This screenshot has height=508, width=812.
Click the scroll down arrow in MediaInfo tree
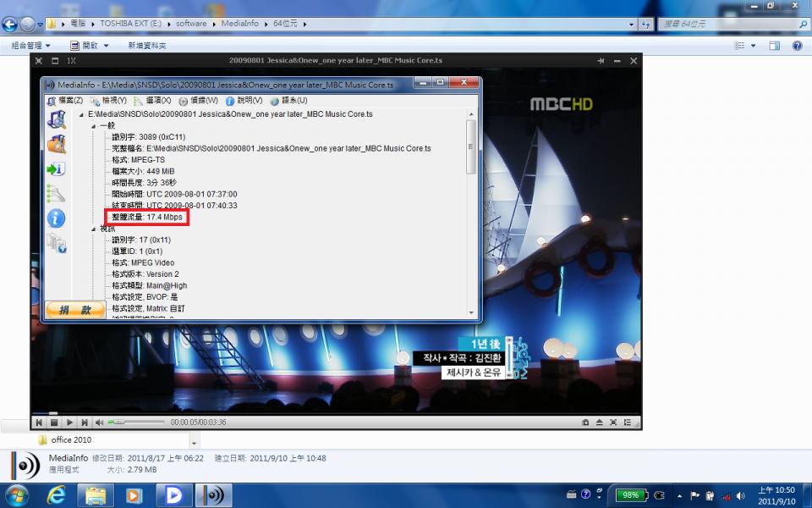pyautogui.click(x=471, y=312)
